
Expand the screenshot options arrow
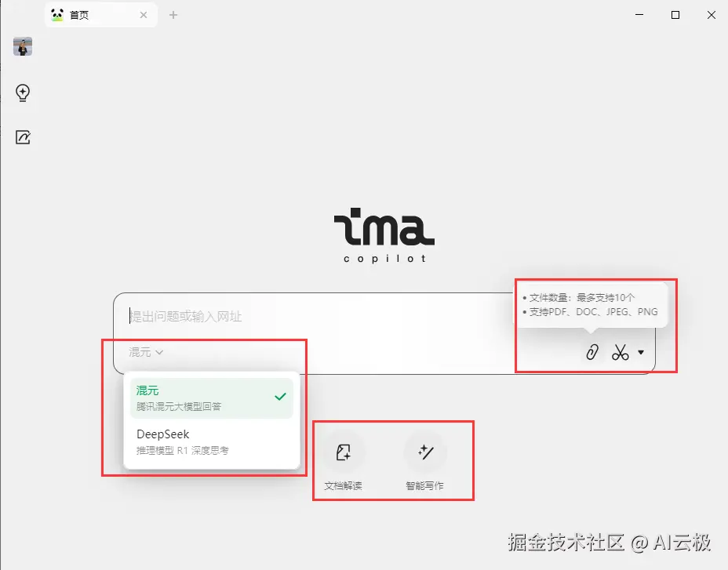pos(641,352)
